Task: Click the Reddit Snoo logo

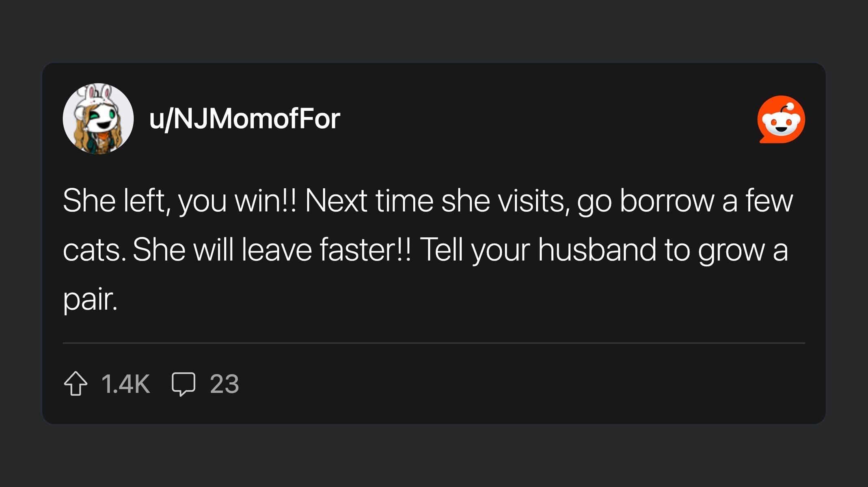Action: [781, 120]
